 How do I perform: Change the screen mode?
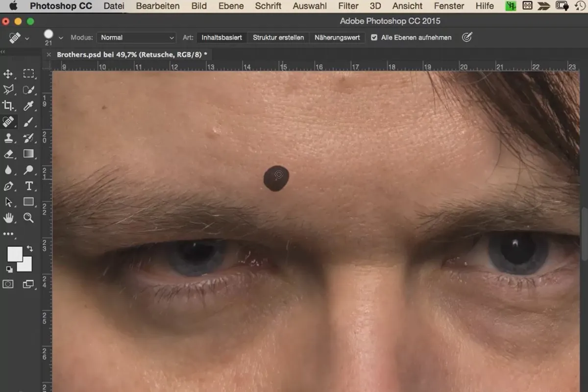tap(29, 284)
